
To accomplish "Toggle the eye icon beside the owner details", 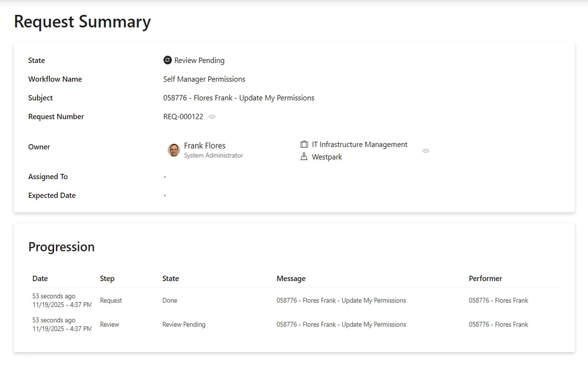I will pyautogui.click(x=426, y=151).
